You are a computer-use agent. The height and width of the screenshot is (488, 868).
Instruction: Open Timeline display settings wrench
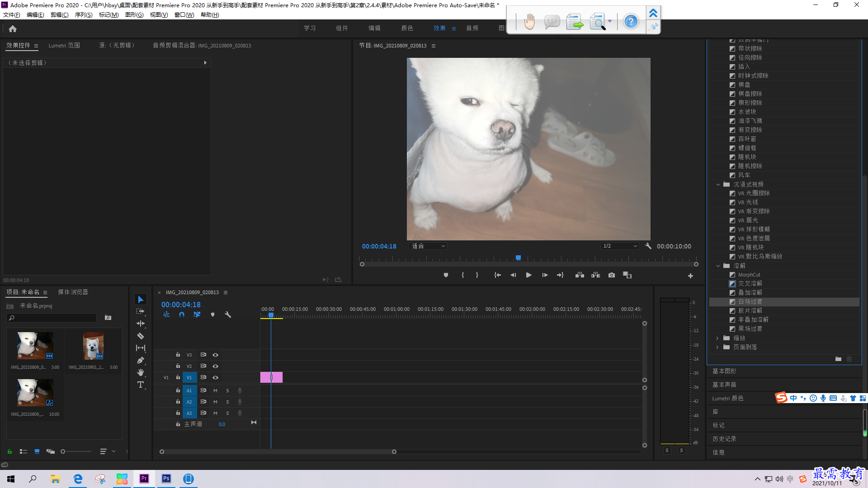coord(228,314)
